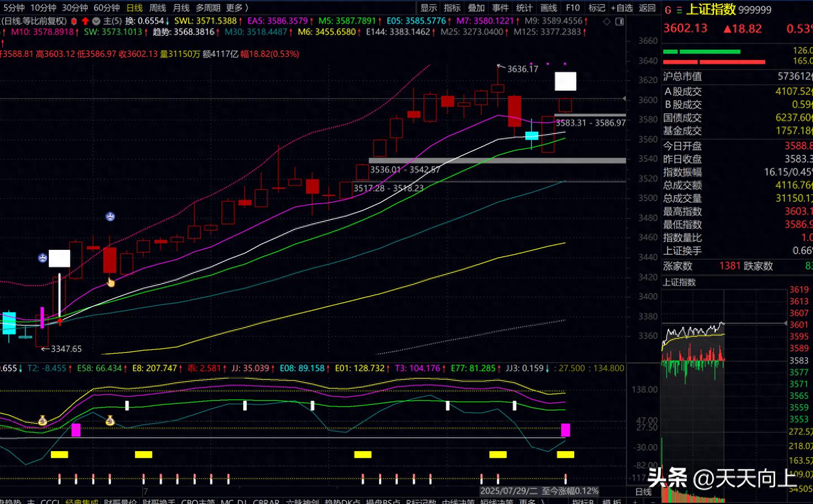Image resolution: width=813 pixels, height=504 pixels.
Task: Select the 财哥换手 indicator tab
Action: tap(159, 501)
